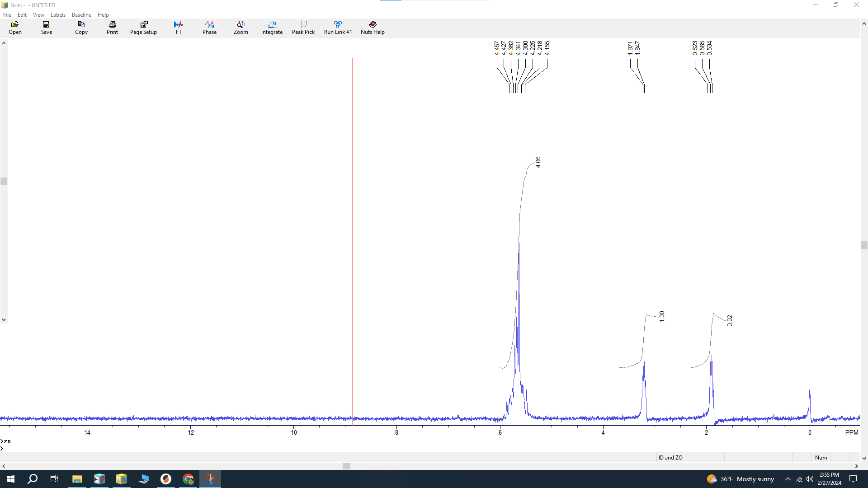Click the vertical scrollbar up arrow
Image resolution: width=868 pixels, height=488 pixels.
click(x=4, y=42)
